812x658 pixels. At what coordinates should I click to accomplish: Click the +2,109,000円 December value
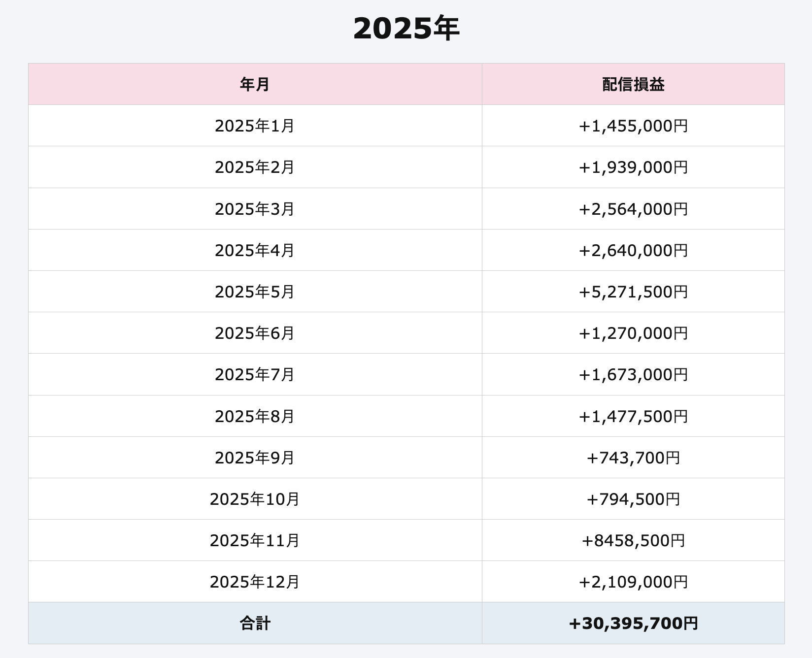coord(633,582)
